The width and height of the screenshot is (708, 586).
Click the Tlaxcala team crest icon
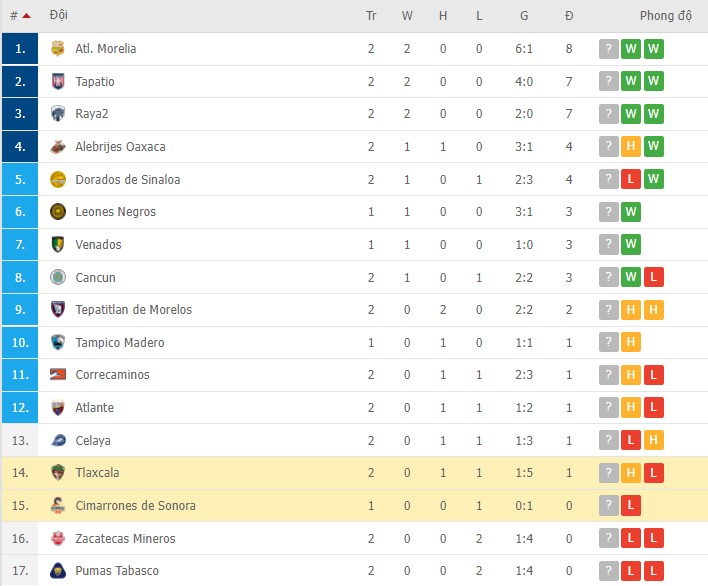(57, 473)
